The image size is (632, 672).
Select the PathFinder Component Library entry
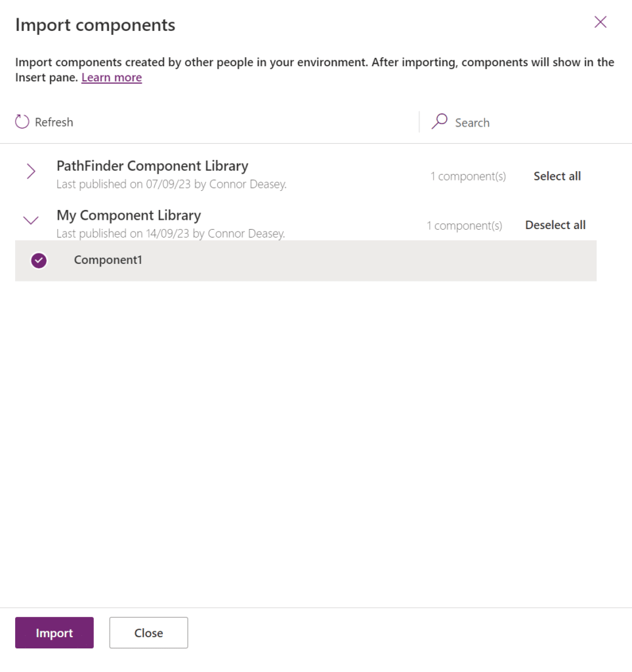152,165
